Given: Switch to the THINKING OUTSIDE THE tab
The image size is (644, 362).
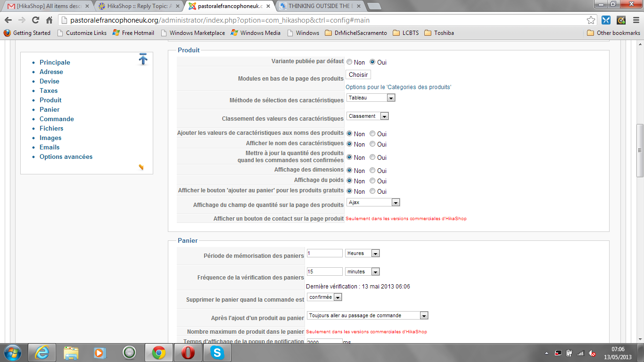Looking at the screenshot, I should click(320, 6).
